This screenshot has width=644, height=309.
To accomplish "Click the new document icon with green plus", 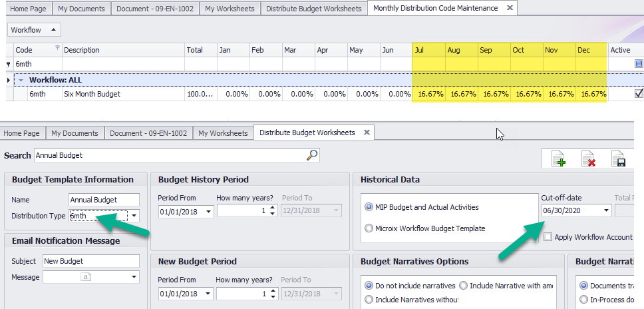I will [559, 158].
